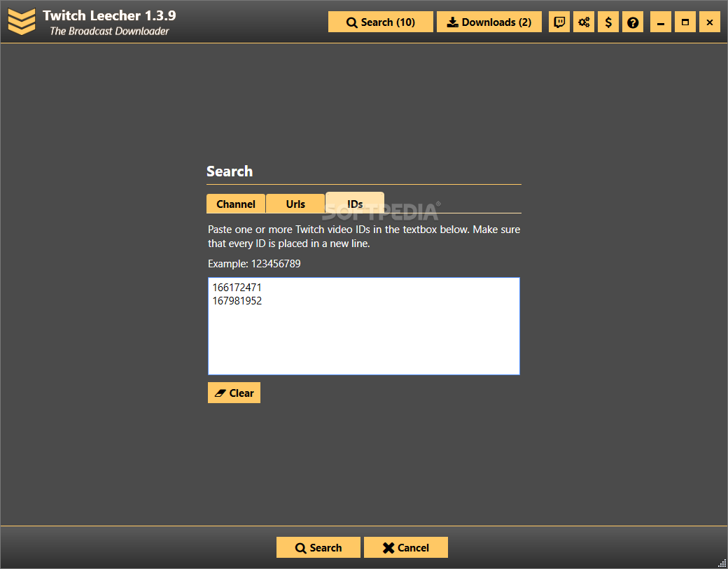Open the Downloads (2) view
728x569 pixels.
click(x=489, y=22)
